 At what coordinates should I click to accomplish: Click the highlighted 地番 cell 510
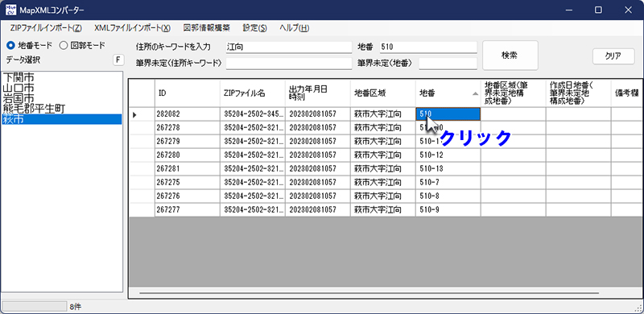448,114
